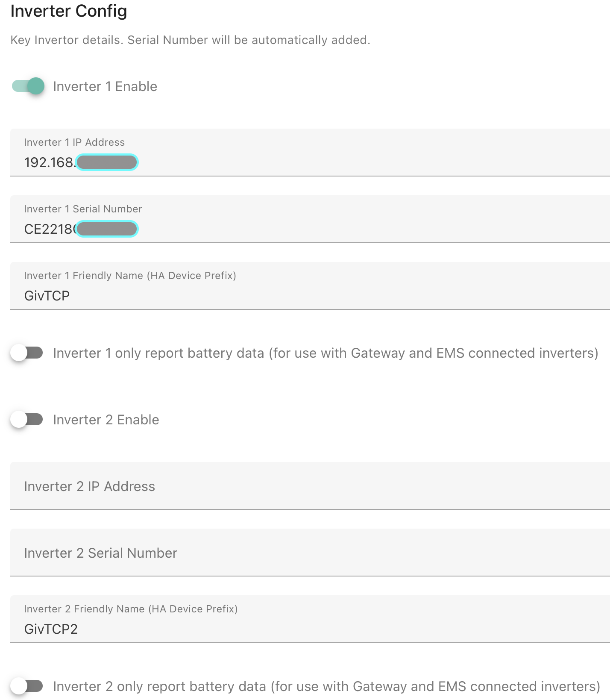Screen dimensions: 610x700
Task: Edit the Inverter 2 Friendly Name field
Action: (x=310, y=619)
